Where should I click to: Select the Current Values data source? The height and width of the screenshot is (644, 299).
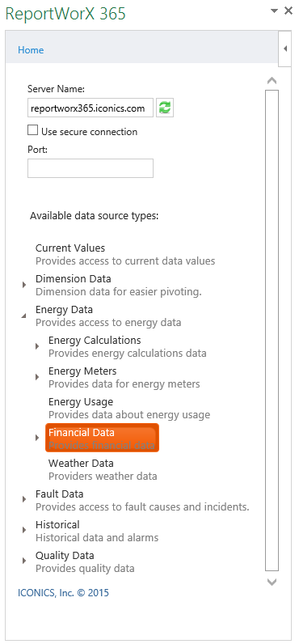click(125, 254)
